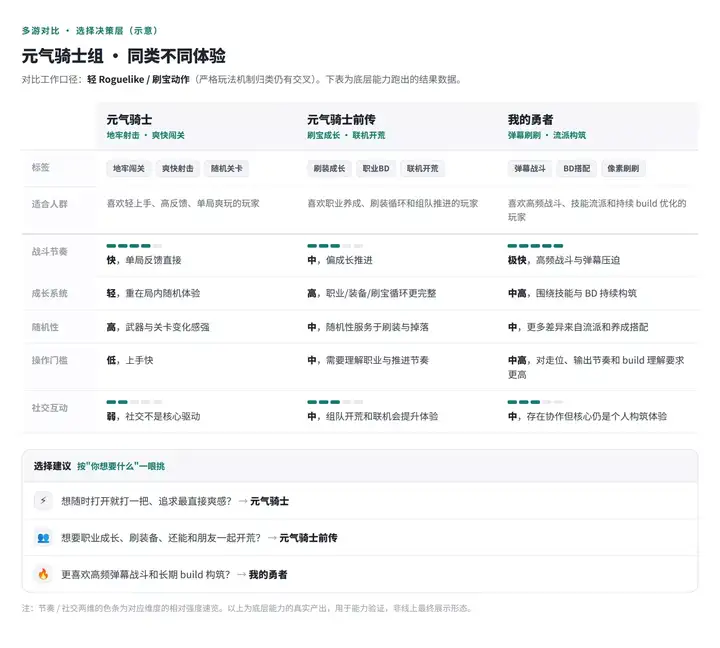Click the 适合人群 row label
Viewport: 720px width, 648px height.
[x=50, y=204]
